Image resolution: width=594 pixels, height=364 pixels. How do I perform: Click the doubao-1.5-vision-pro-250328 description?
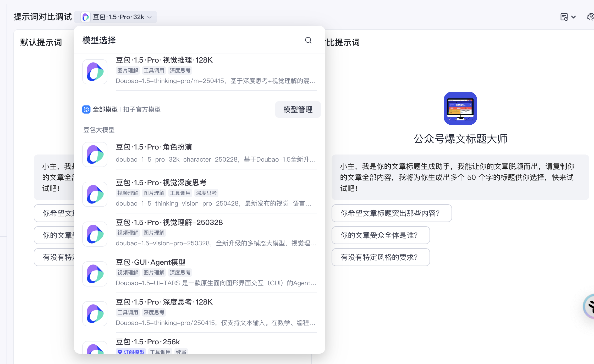click(216, 243)
